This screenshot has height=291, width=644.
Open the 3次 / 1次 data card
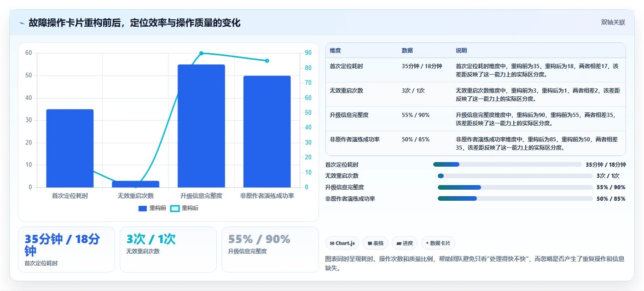168,250
